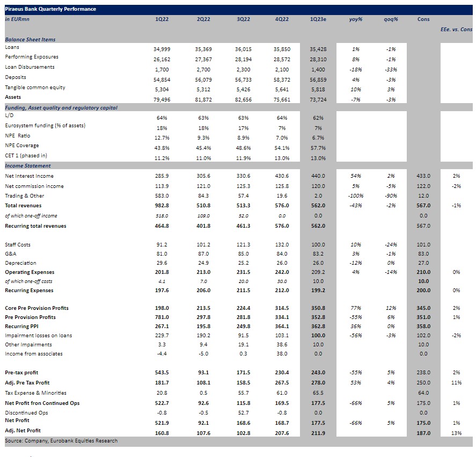Select the 2Q22 column header

(x=203, y=19)
